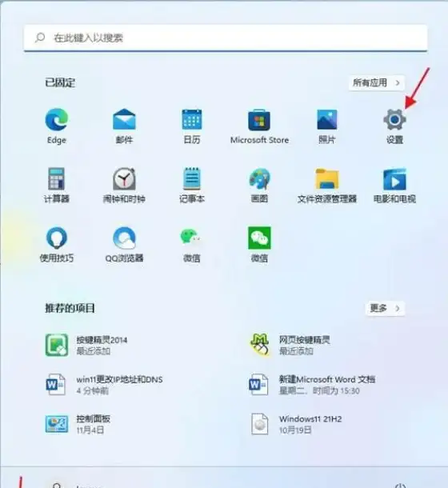Launch QQ浏览器 browser
Image resolution: width=448 pixels, height=488 pixels.
(124, 244)
